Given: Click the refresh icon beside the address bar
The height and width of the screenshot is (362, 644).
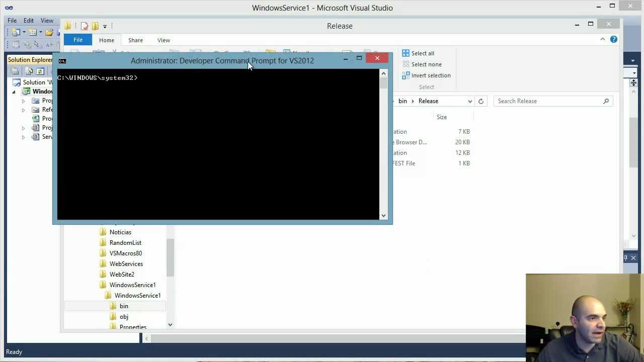Looking at the screenshot, I should click(481, 101).
